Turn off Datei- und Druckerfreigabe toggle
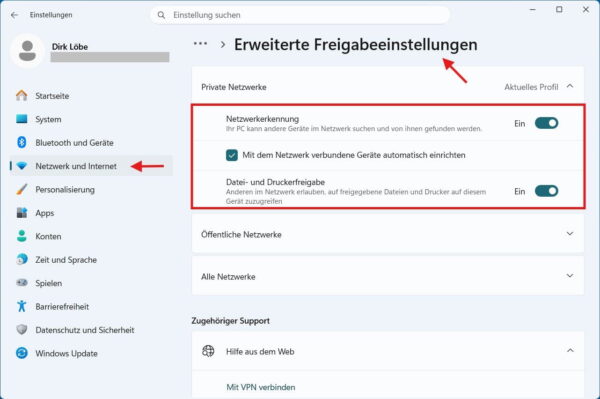 (x=546, y=191)
